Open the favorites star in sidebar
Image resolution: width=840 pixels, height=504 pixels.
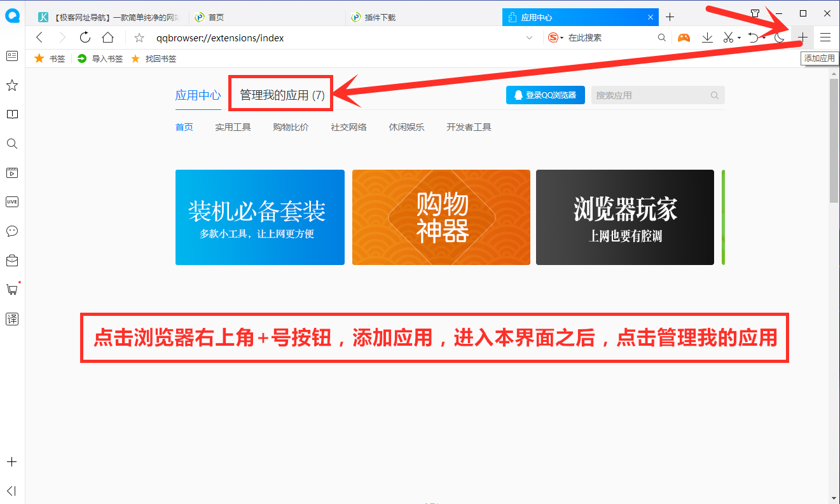pyautogui.click(x=11, y=86)
